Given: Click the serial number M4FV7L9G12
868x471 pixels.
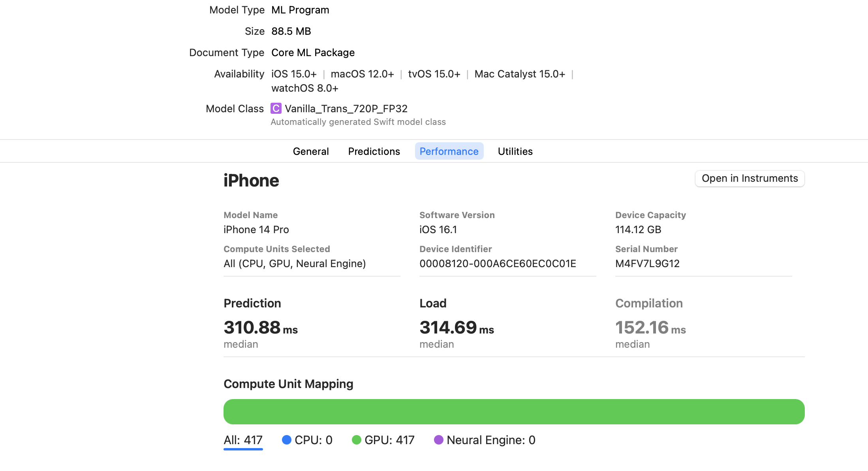Looking at the screenshot, I should click(x=647, y=264).
